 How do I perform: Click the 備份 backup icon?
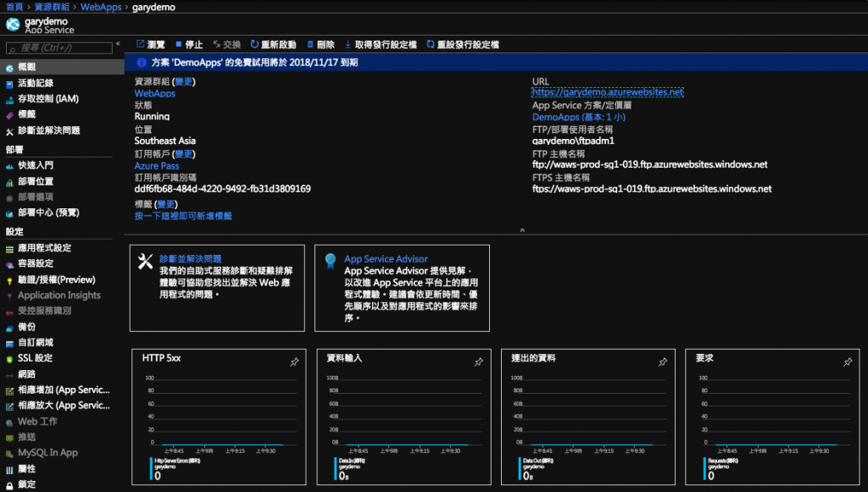point(9,328)
